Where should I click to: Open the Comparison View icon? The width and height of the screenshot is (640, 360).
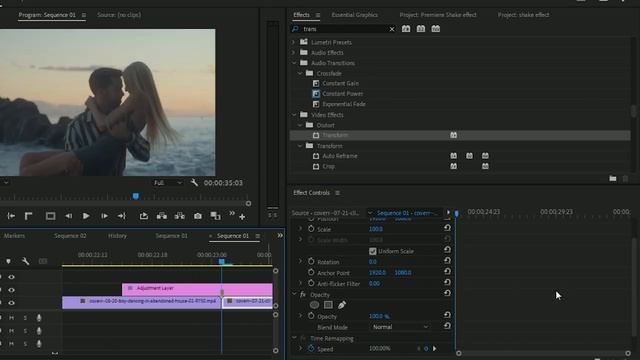tap(216, 216)
